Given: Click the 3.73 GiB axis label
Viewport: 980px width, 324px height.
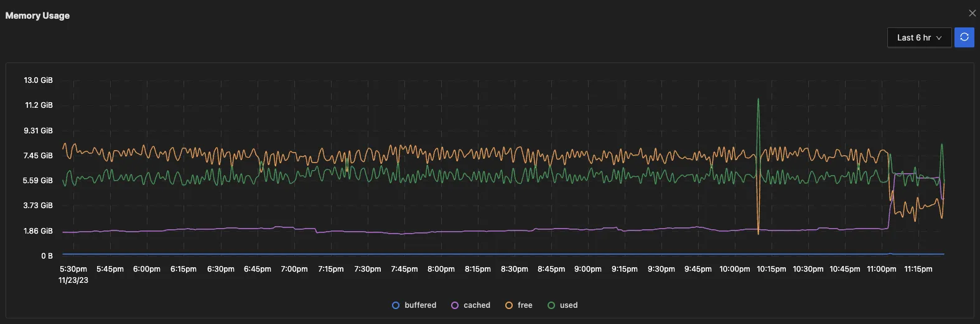Looking at the screenshot, I should [x=39, y=206].
